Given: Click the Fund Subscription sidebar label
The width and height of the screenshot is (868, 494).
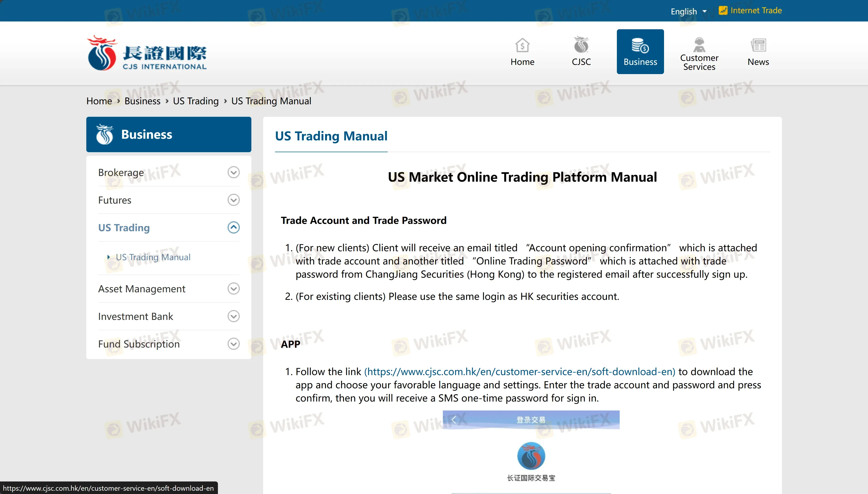Looking at the screenshot, I should 139,344.
